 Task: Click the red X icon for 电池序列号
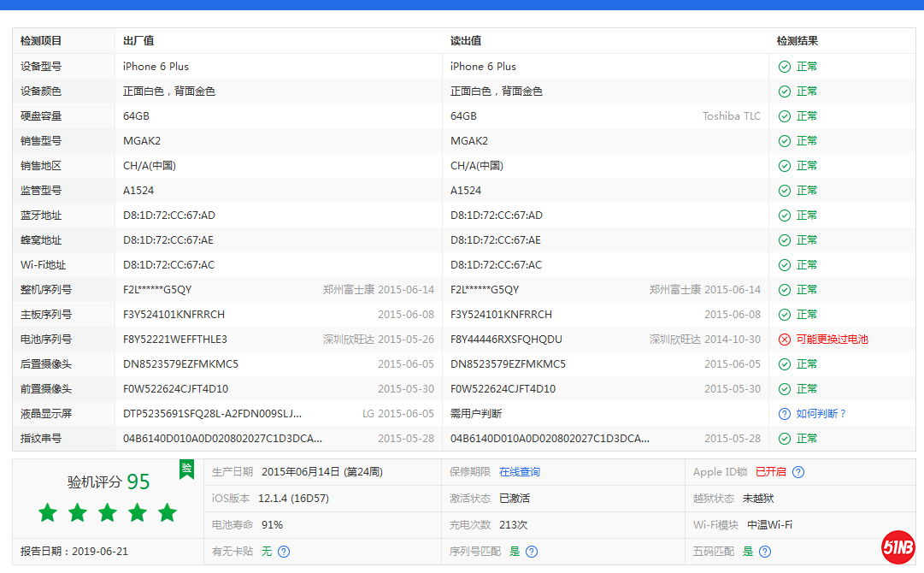(784, 340)
